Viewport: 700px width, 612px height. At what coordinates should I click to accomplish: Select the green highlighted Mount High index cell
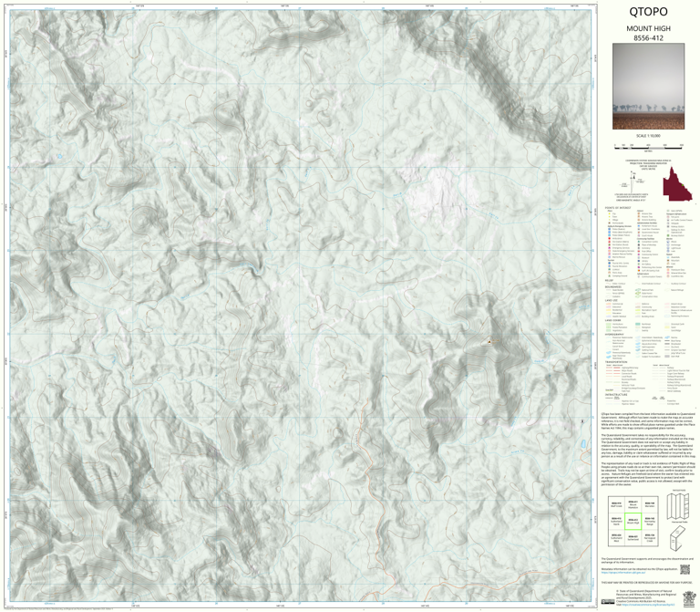pos(633,522)
